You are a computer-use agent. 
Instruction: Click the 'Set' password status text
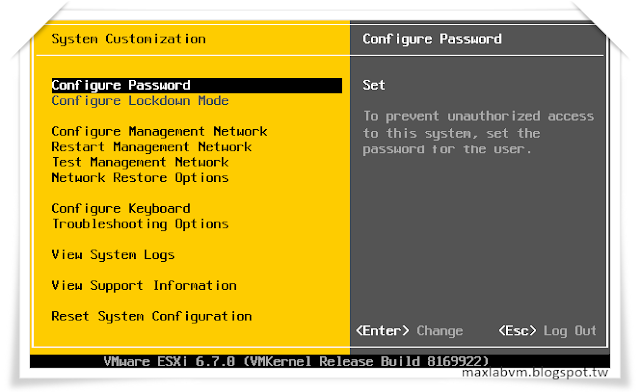coord(374,85)
